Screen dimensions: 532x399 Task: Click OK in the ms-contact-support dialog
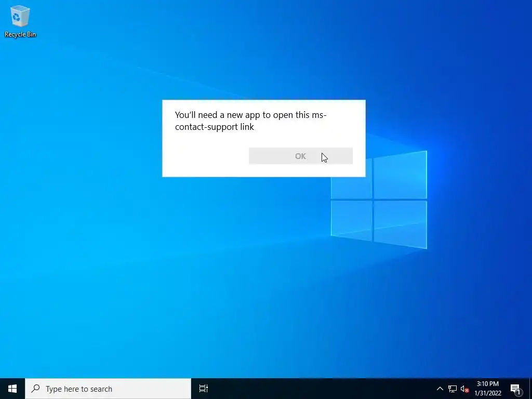[x=301, y=156]
